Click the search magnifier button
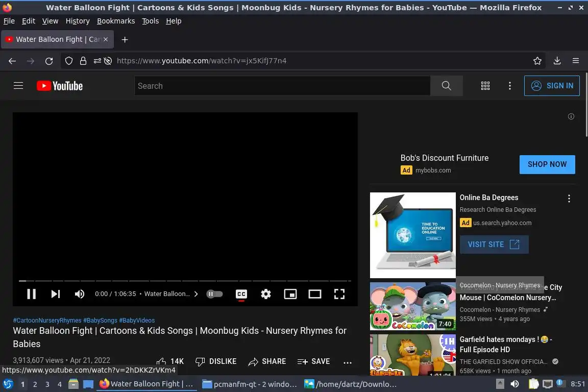 (446, 86)
